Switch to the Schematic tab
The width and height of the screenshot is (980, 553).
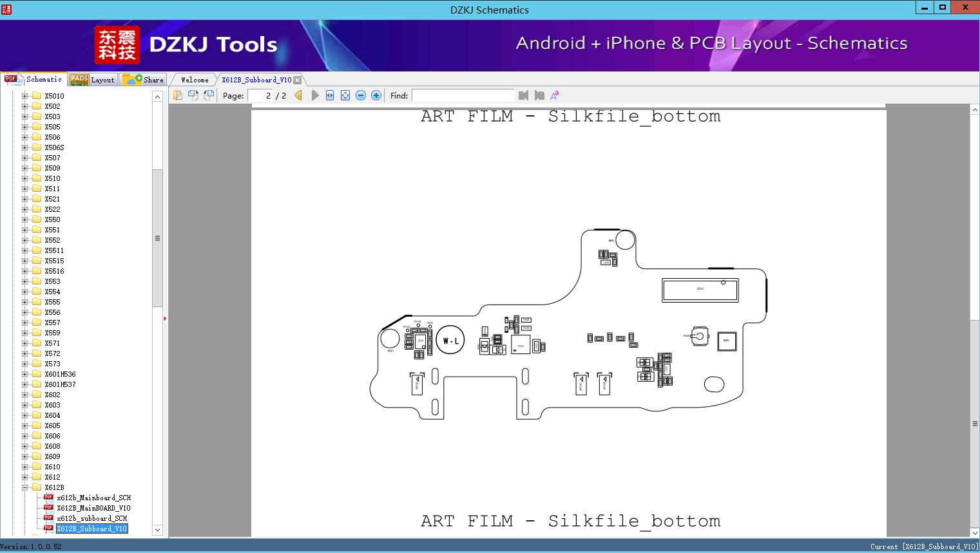34,79
